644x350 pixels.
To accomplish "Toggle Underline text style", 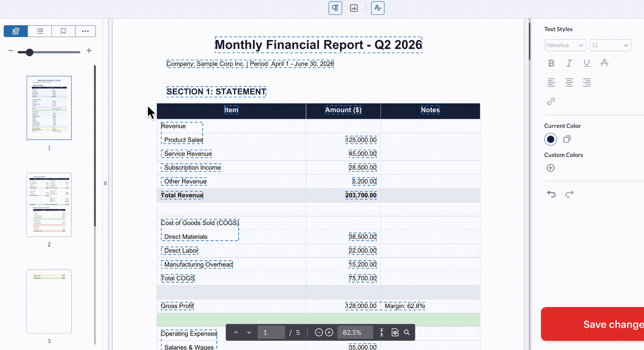I will tap(587, 63).
